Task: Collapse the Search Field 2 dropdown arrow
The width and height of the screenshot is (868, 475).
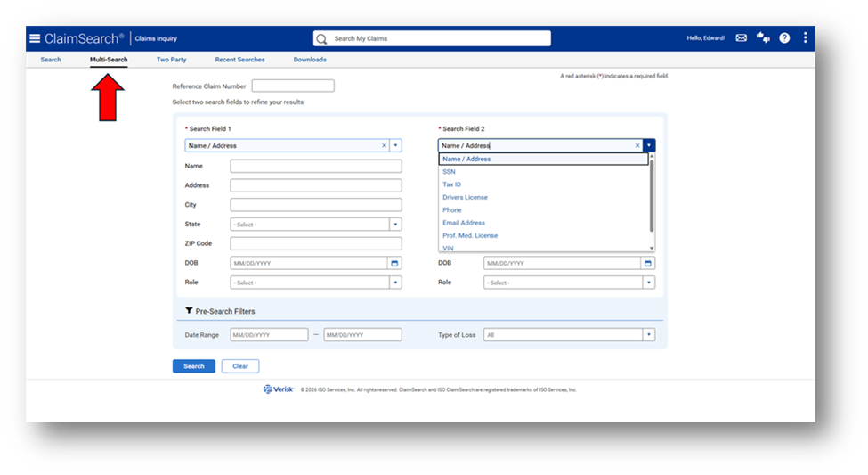Action: tap(649, 145)
